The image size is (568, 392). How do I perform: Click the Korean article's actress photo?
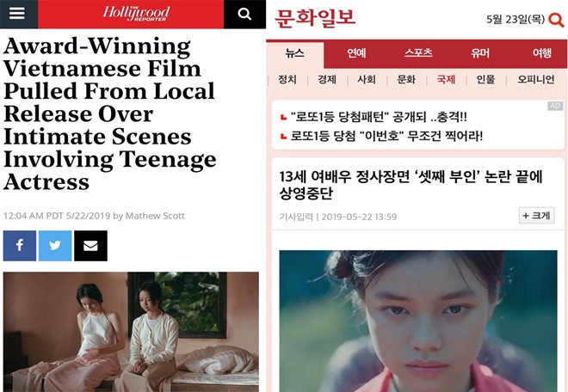[418, 321]
